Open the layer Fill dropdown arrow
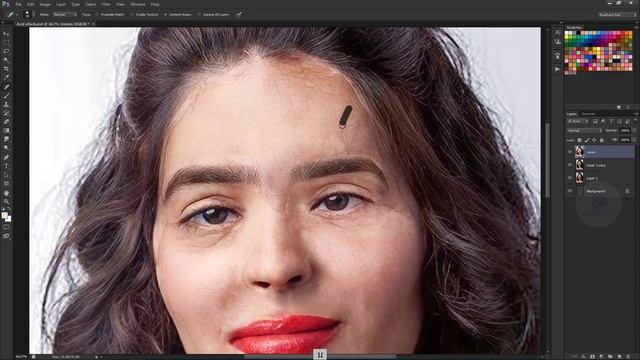Image resolution: width=640 pixels, height=360 pixels. click(634, 140)
